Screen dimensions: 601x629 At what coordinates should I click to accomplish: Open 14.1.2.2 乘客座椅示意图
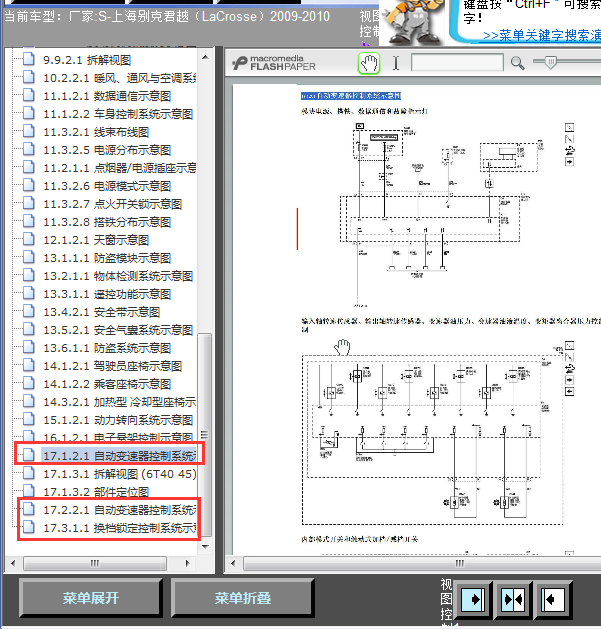(x=107, y=384)
